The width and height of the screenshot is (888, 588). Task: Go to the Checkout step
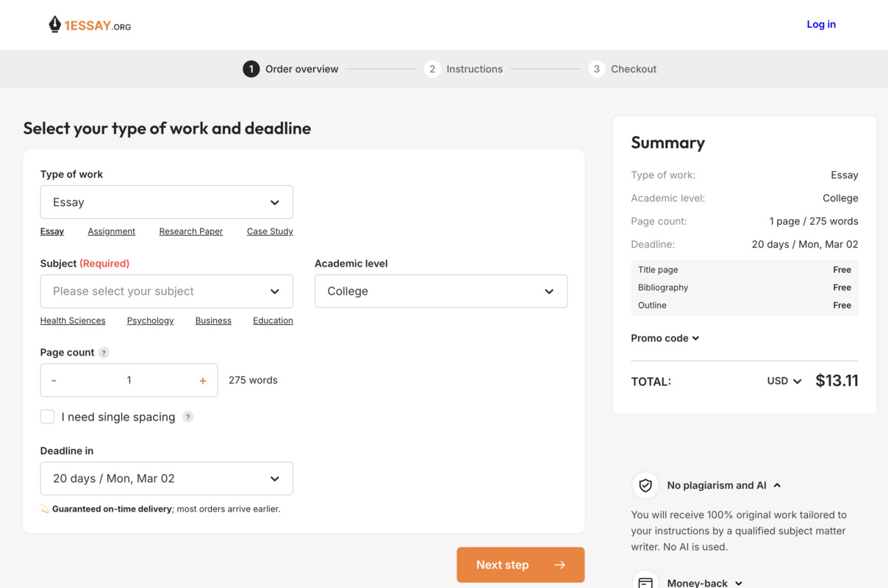tap(623, 69)
